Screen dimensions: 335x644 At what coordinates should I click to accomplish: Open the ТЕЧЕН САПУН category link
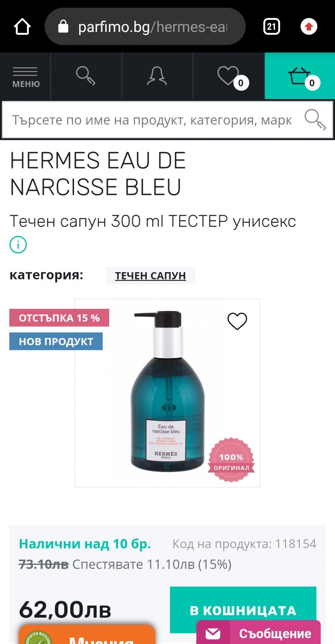click(x=150, y=276)
